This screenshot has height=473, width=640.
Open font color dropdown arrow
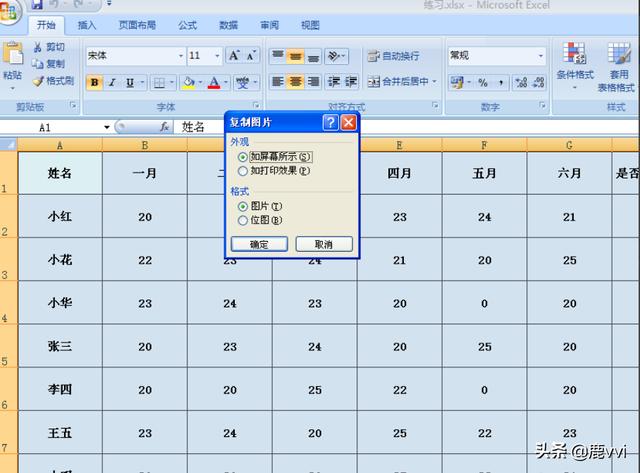[x=226, y=83]
